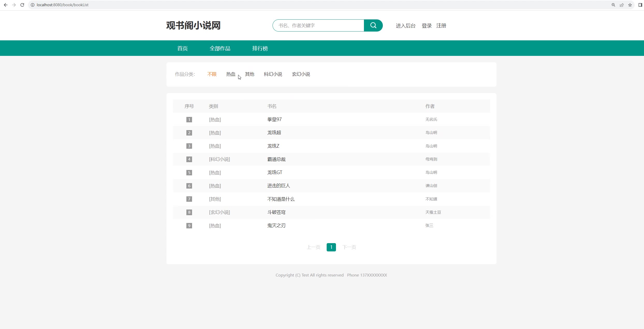Image resolution: width=644 pixels, height=329 pixels.
Task: Click author 天蚕土豆
Action: pos(433,212)
